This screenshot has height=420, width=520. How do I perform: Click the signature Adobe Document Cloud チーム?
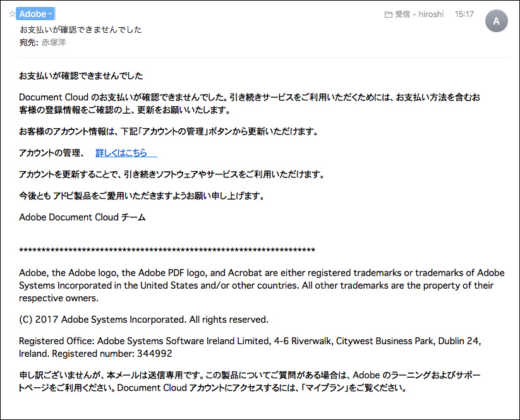coord(82,217)
